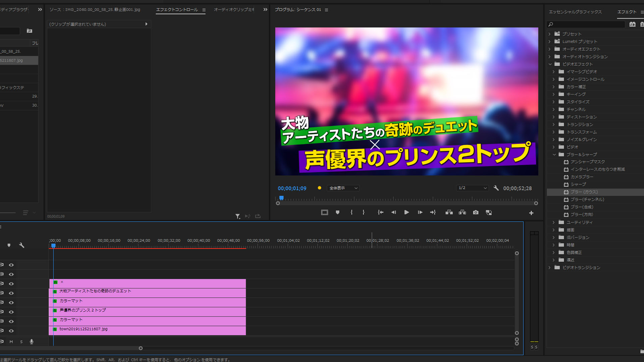Click the Effects panel search field
The height and width of the screenshot is (362, 644).
click(588, 24)
